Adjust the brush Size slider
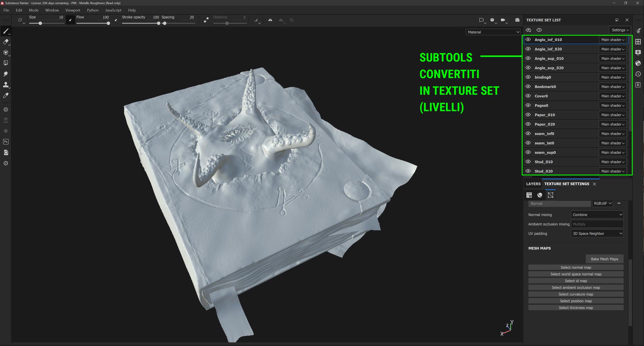 (x=46, y=23)
